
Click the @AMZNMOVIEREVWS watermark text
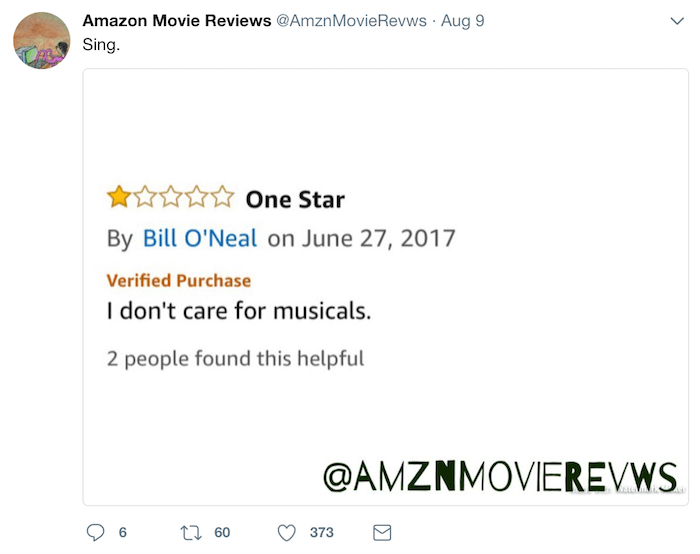[x=500, y=476]
